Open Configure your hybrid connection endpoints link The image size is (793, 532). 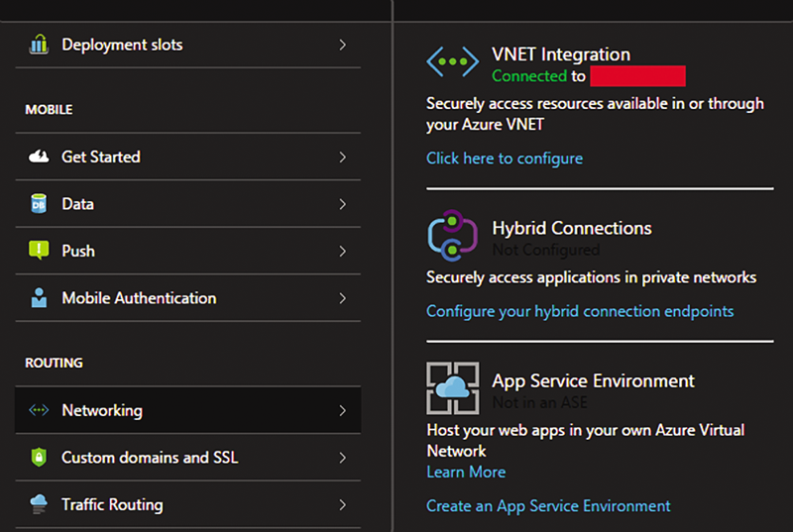[x=580, y=311]
